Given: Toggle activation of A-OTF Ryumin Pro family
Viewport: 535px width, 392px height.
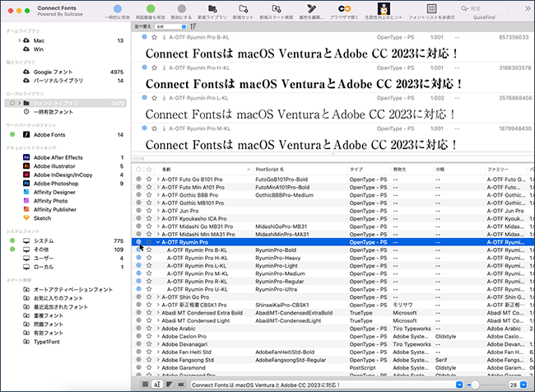Looking at the screenshot, I should (x=138, y=242).
